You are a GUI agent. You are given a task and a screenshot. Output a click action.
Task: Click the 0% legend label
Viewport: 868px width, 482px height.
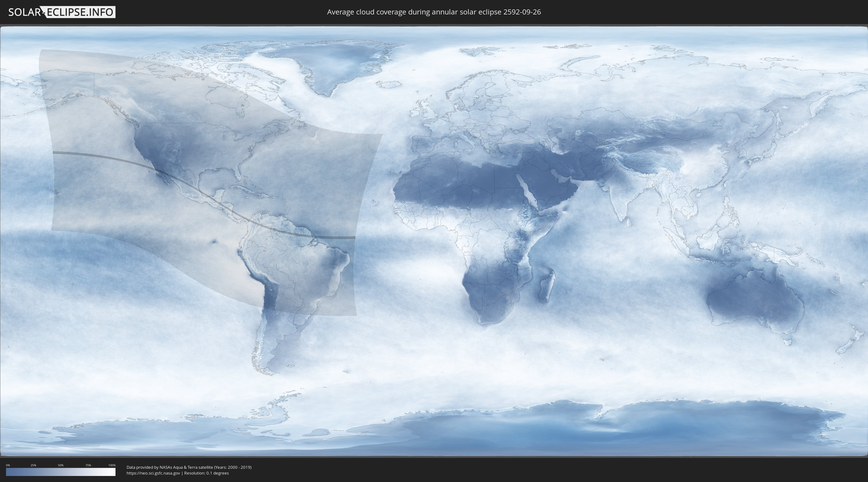(8, 465)
